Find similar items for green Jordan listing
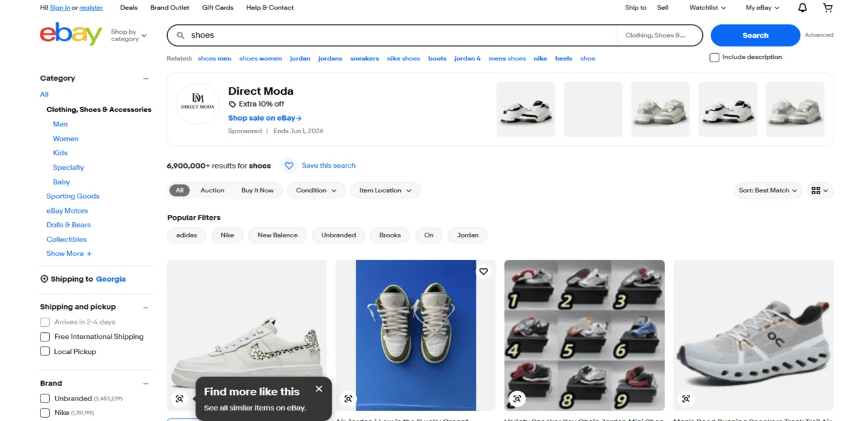Screen dimensions: 868x421 (348, 398)
